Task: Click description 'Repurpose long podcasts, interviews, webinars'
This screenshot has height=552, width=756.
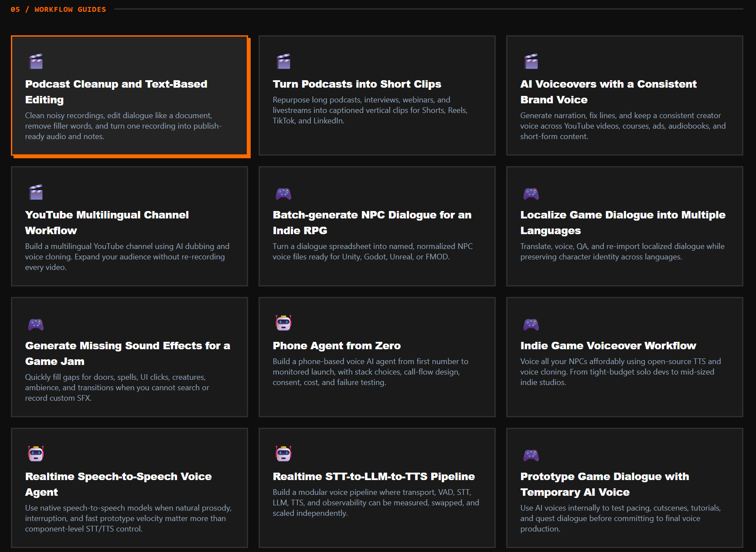Action: click(370, 110)
